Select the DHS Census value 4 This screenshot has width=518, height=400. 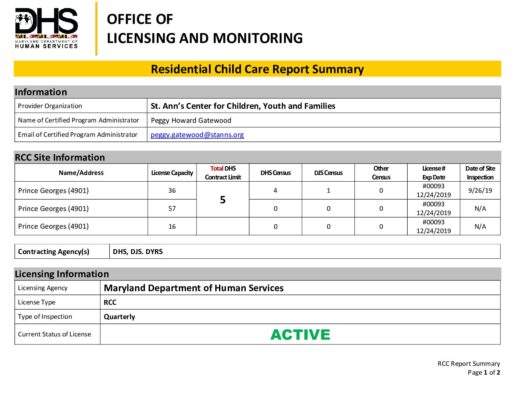(x=275, y=191)
